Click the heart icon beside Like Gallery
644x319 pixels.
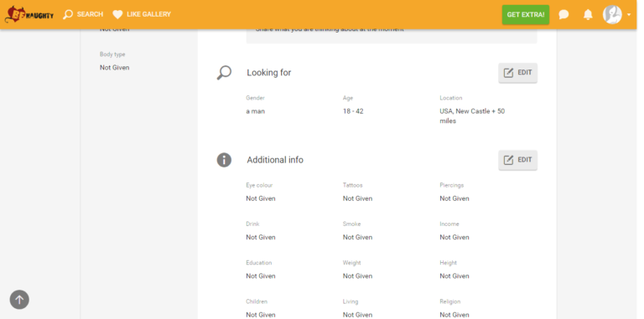tap(118, 15)
